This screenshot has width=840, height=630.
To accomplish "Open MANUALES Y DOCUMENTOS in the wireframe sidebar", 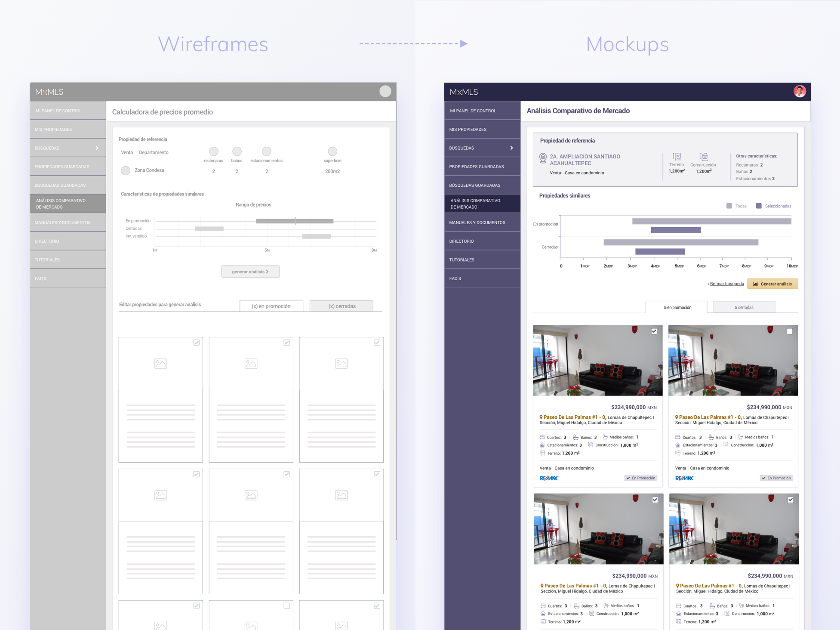I will [68, 222].
